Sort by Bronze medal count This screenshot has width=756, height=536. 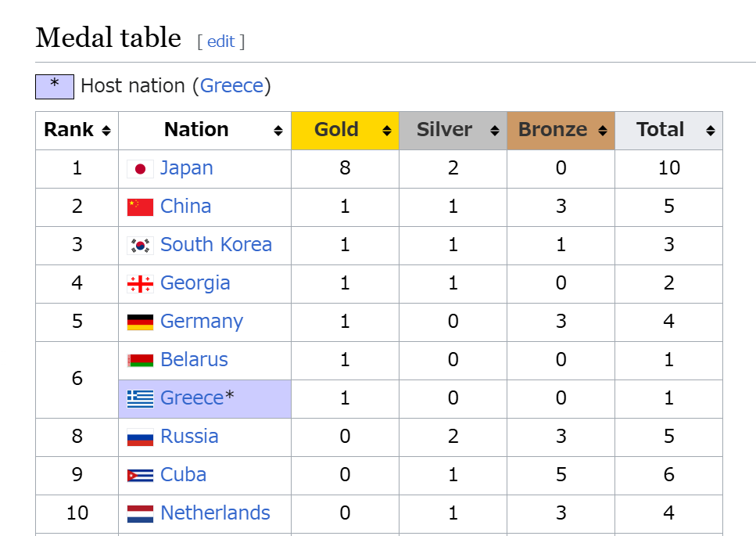click(x=603, y=131)
